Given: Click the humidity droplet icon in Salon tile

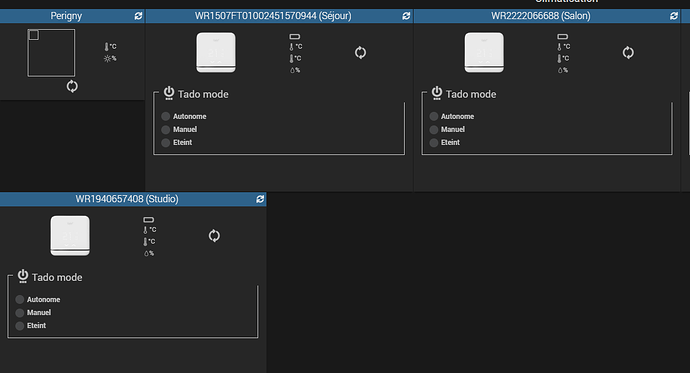Looking at the screenshot, I should click(x=560, y=70).
